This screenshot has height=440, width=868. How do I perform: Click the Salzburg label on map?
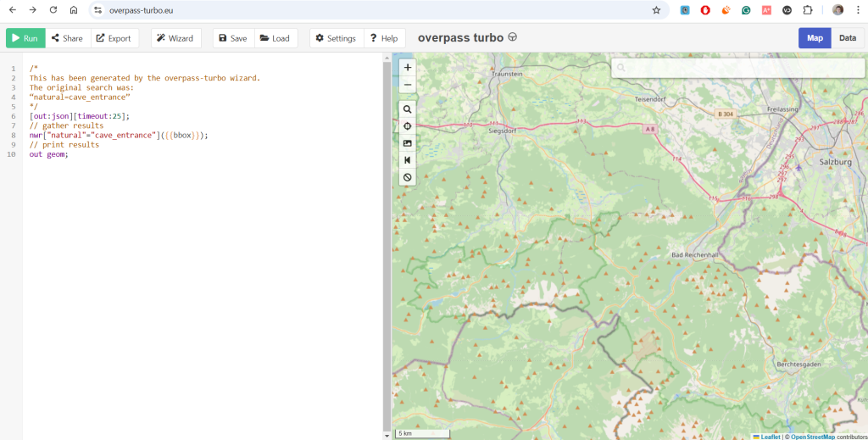(835, 162)
